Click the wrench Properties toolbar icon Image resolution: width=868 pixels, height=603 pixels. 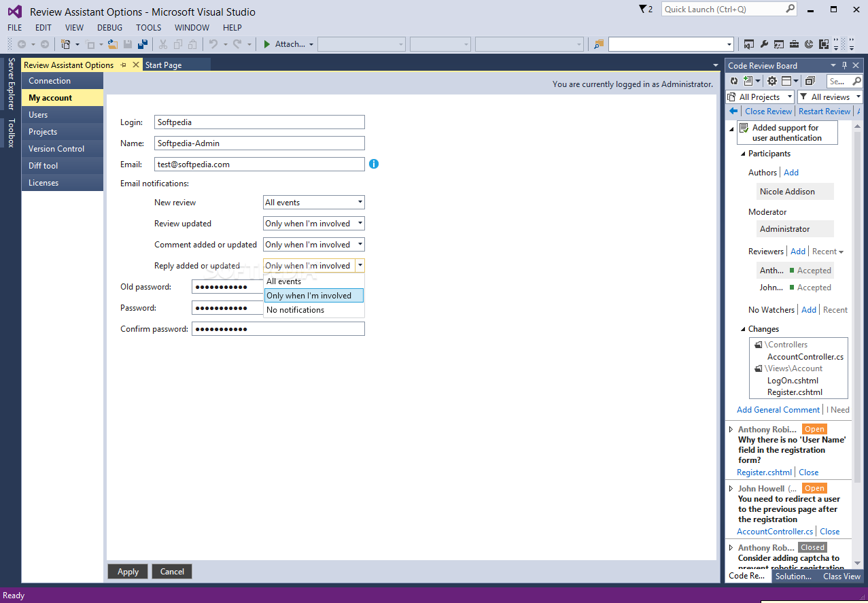pos(764,44)
